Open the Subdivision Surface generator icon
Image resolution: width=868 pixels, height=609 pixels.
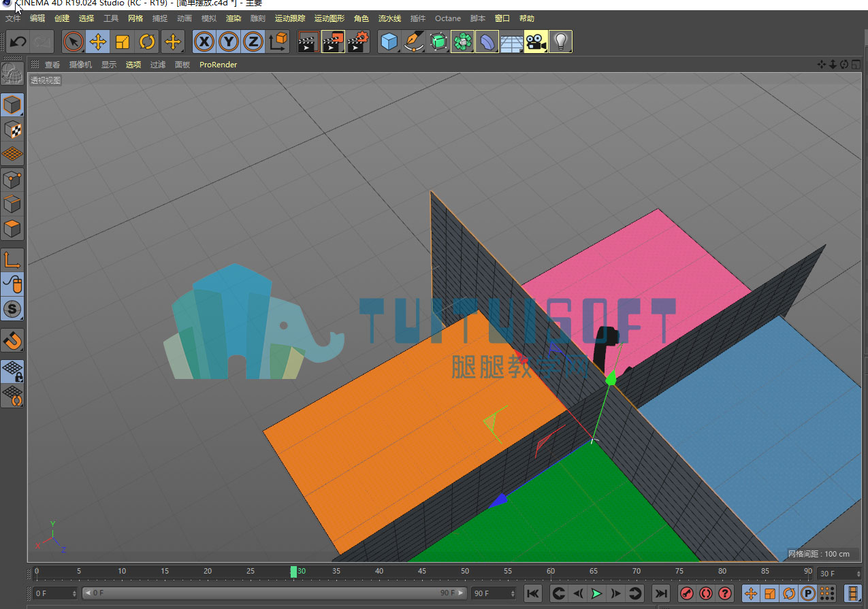pos(438,42)
